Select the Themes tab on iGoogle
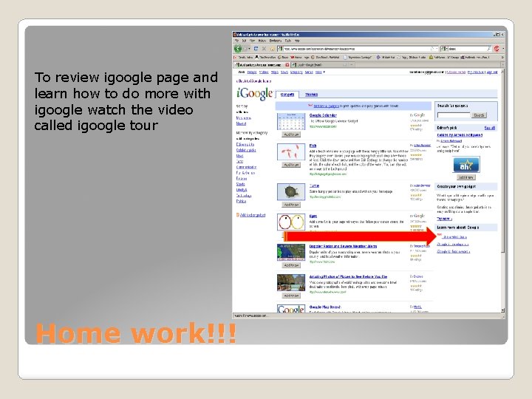Image resolution: width=532 pixels, height=399 pixels. [x=311, y=95]
